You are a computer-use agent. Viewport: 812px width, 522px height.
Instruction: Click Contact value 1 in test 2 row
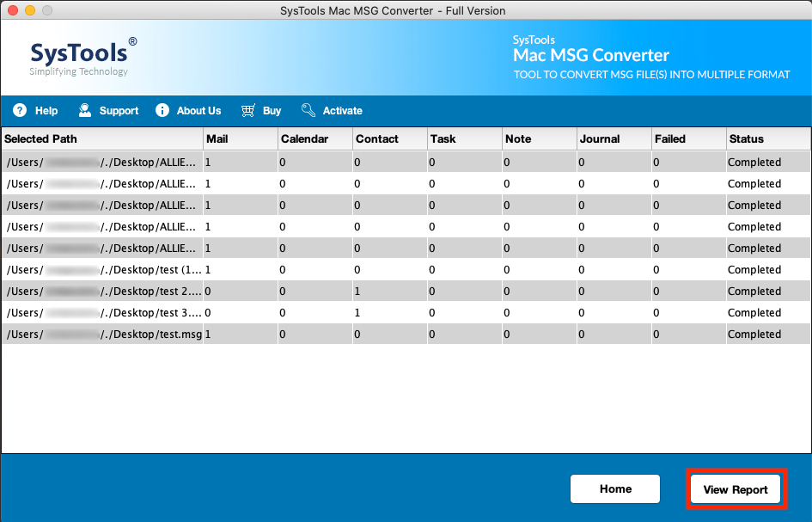pyautogui.click(x=357, y=292)
